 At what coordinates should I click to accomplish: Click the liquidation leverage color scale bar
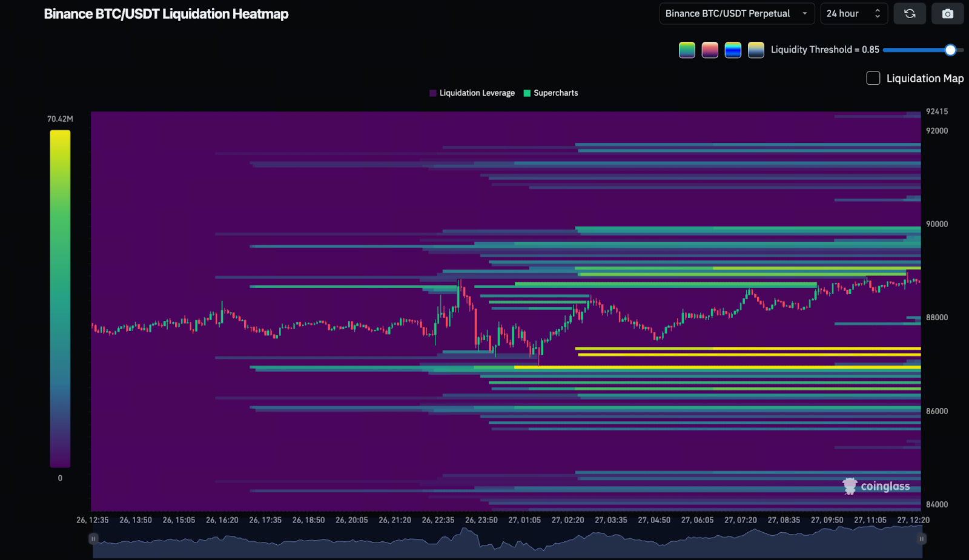tap(60, 298)
